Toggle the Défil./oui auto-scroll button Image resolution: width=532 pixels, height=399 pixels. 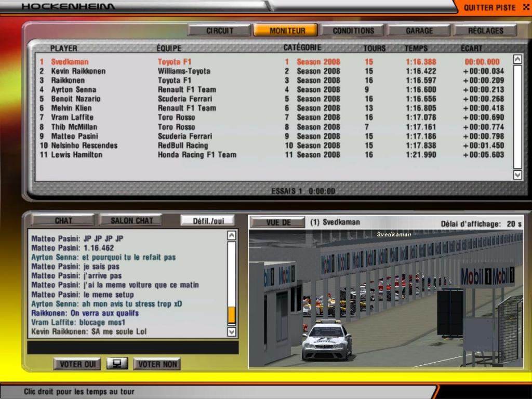point(208,221)
